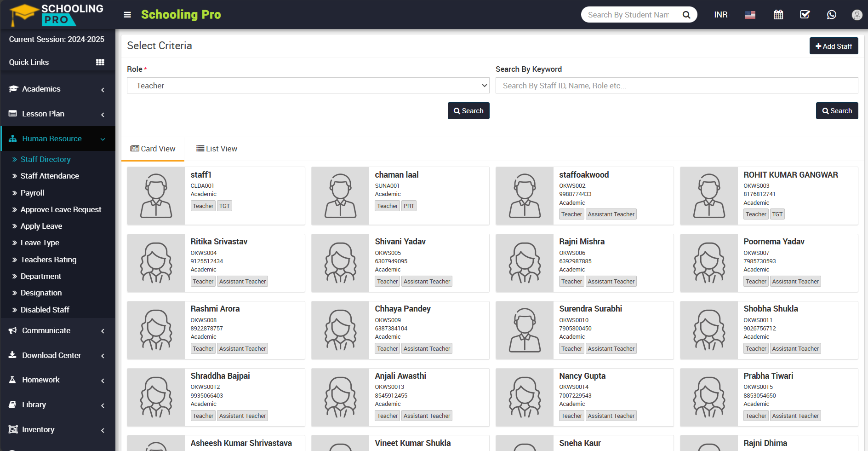Open the Role dropdown showing Teacher
The width and height of the screenshot is (868, 451).
[308, 86]
